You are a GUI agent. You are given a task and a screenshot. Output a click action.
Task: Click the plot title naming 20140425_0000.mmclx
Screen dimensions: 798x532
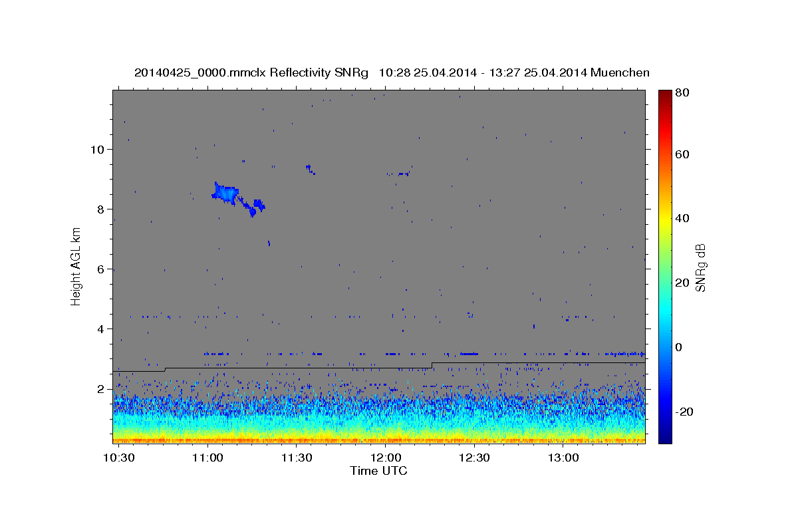392,72
